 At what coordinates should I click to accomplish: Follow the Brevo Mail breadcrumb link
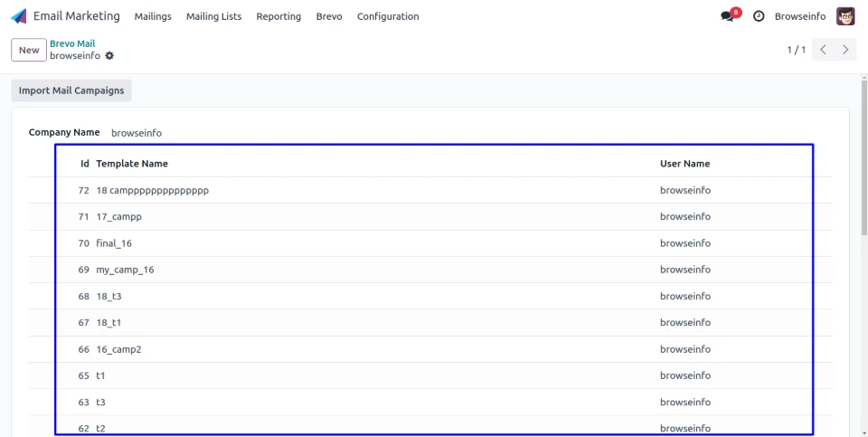(x=72, y=43)
